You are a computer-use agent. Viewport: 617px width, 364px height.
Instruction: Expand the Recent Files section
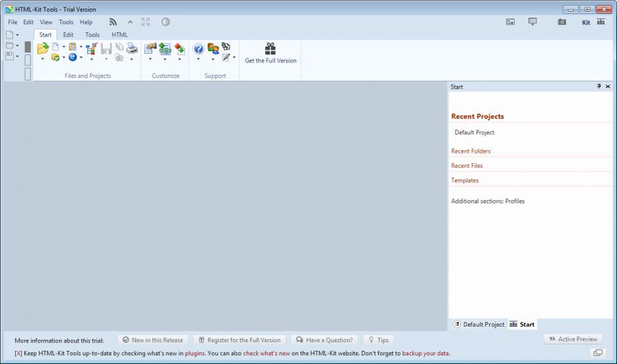[x=467, y=165]
